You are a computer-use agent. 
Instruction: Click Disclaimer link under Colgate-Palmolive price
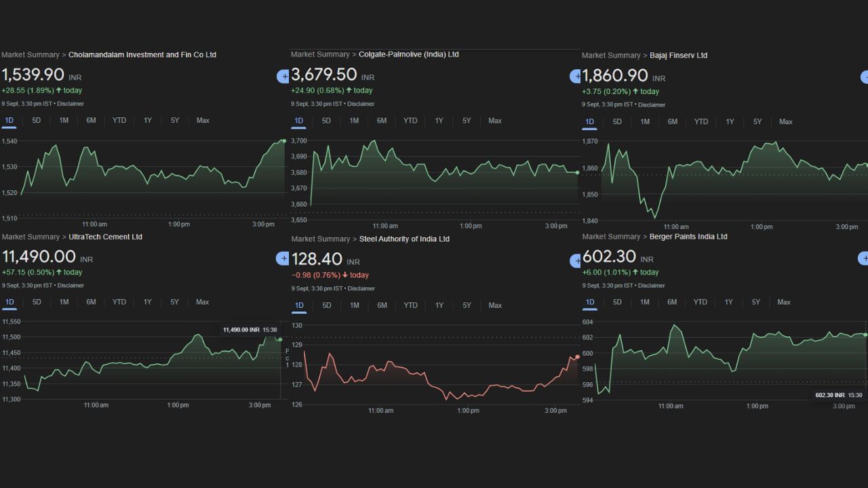[361, 104]
